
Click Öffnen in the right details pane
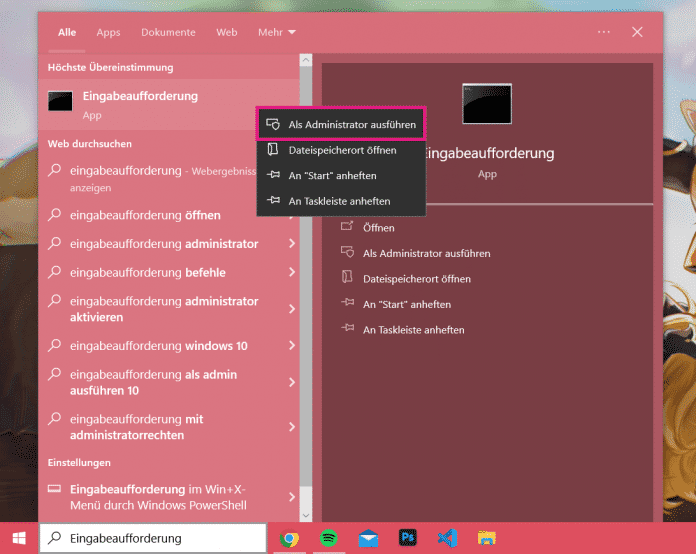379,228
